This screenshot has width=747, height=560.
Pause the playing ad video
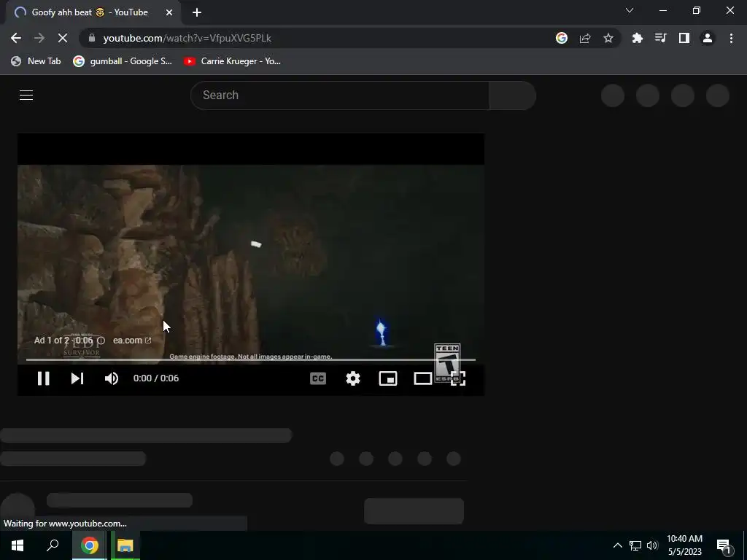click(x=43, y=378)
